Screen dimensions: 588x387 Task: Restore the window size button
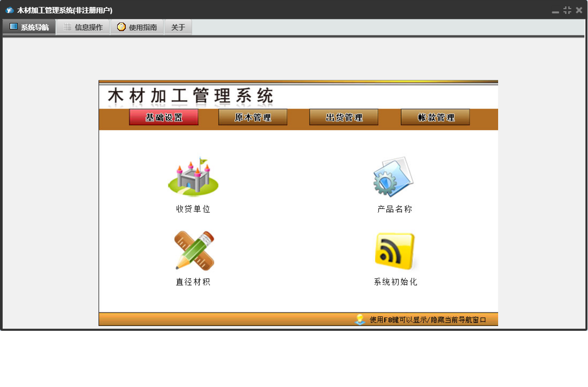[x=567, y=10]
